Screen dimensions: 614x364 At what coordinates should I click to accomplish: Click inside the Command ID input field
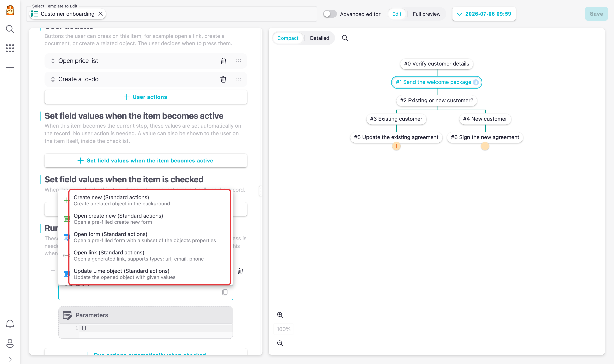coord(140,292)
